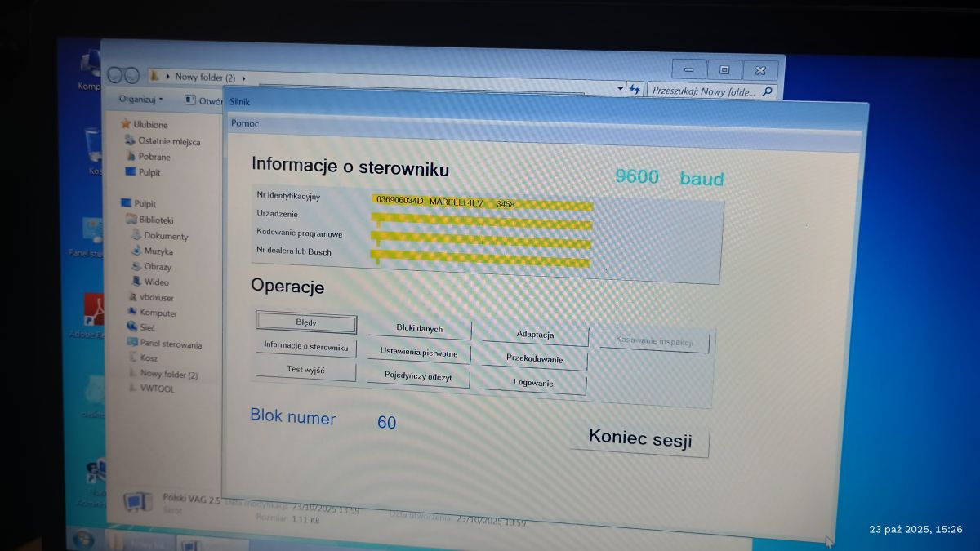
Task: Select Ostatnie miejsca in sidebar
Action: [163, 141]
